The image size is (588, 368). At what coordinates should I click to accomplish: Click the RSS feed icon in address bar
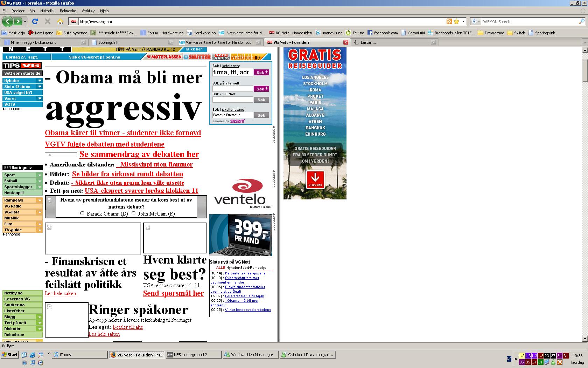pyautogui.click(x=449, y=21)
